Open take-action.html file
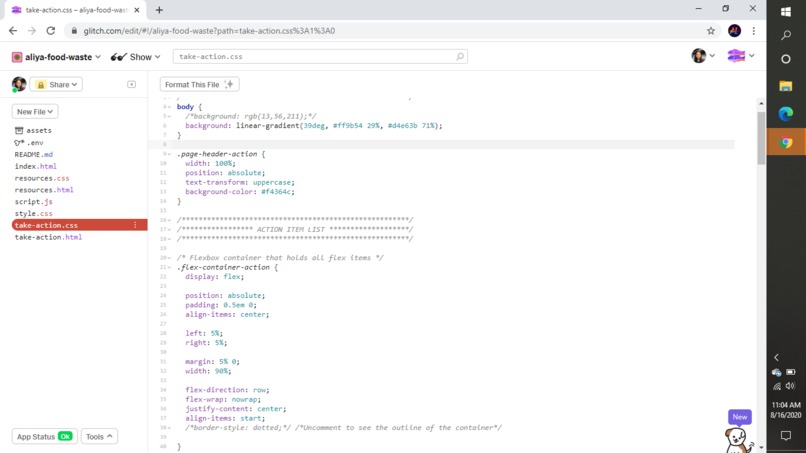This screenshot has height=453, width=806. pyautogui.click(x=48, y=237)
